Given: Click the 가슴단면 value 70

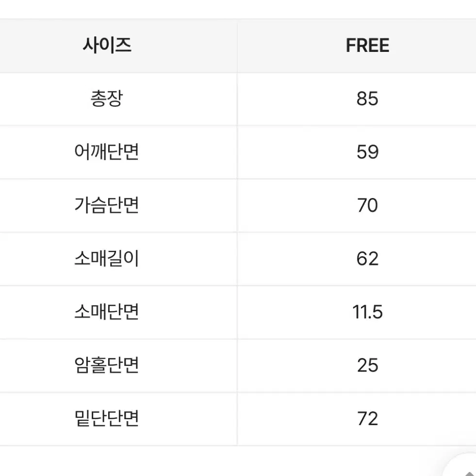Looking at the screenshot, I should tap(367, 205).
